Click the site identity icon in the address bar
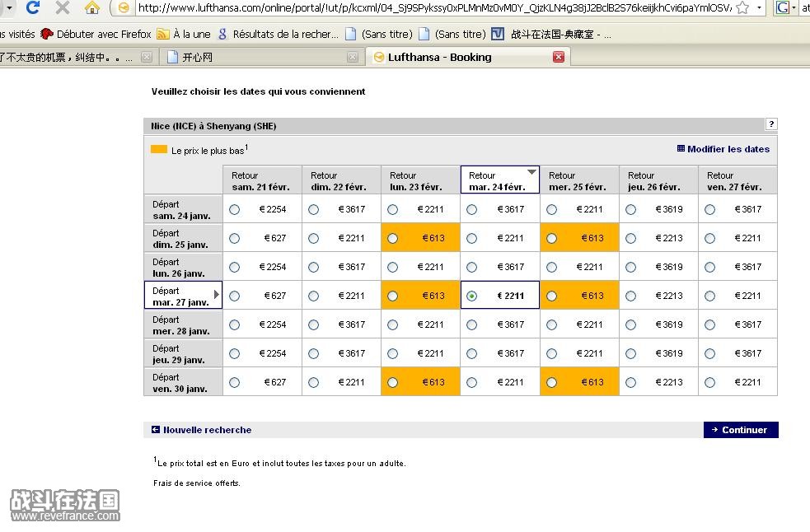 click(x=124, y=7)
